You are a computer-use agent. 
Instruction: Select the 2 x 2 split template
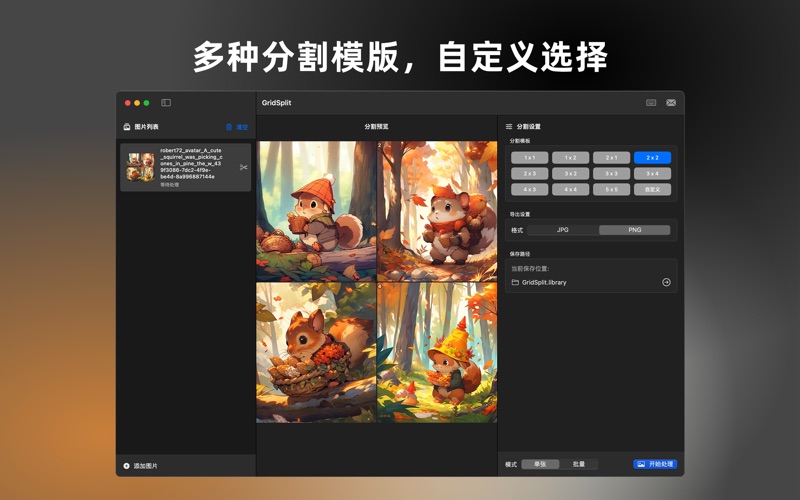[652, 157]
